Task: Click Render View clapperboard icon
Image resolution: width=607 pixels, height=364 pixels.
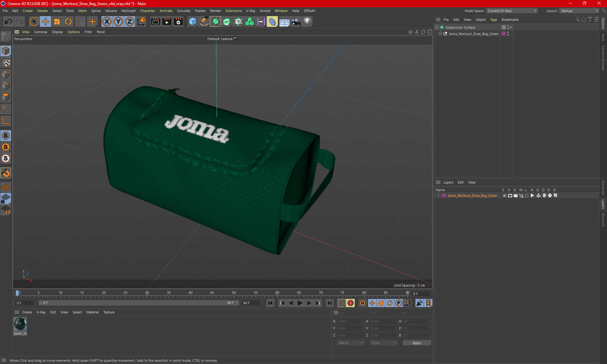Action: 155,21
